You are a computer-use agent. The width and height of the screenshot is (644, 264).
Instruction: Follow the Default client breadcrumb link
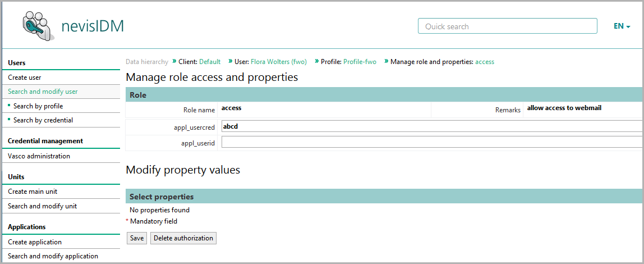click(210, 62)
